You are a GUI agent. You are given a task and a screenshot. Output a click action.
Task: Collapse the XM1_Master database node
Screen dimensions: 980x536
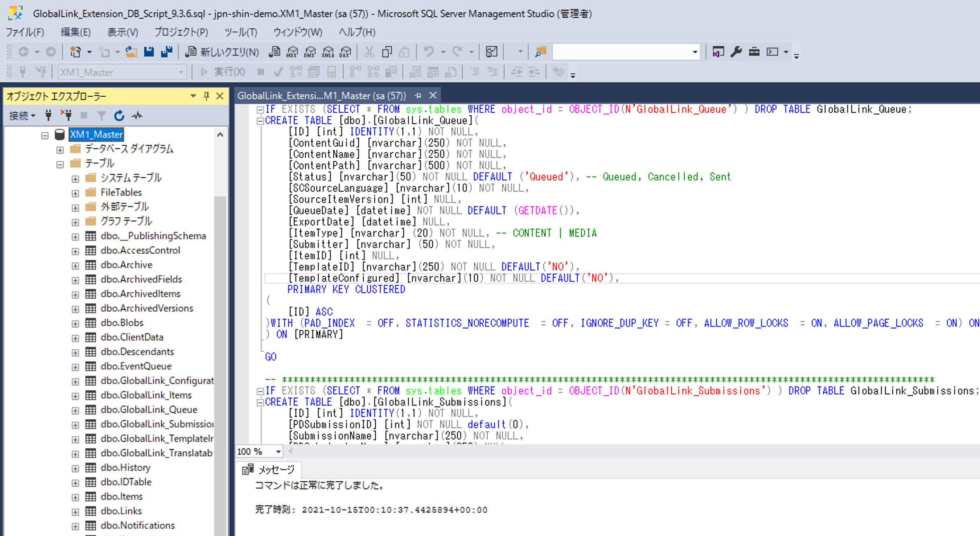click(45, 135)
